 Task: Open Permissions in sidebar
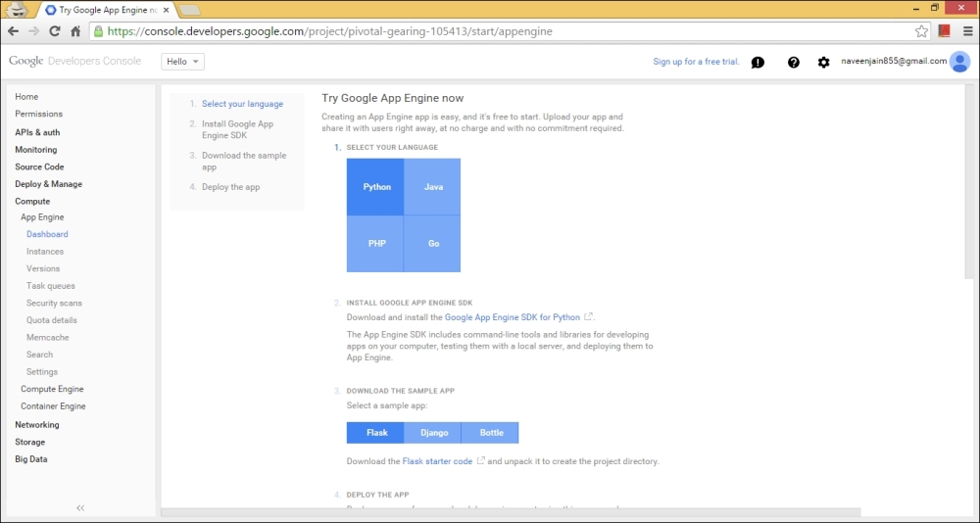(x=39, y=114)
